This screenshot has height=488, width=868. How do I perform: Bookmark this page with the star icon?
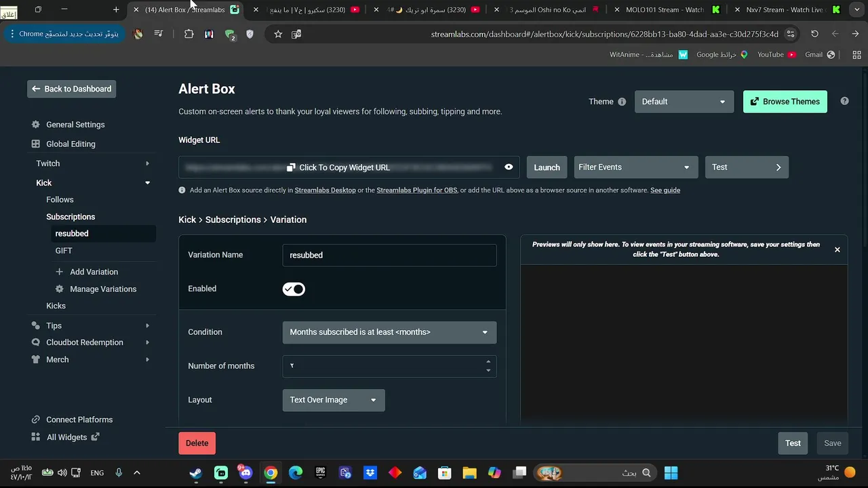[x=278, y=34]
